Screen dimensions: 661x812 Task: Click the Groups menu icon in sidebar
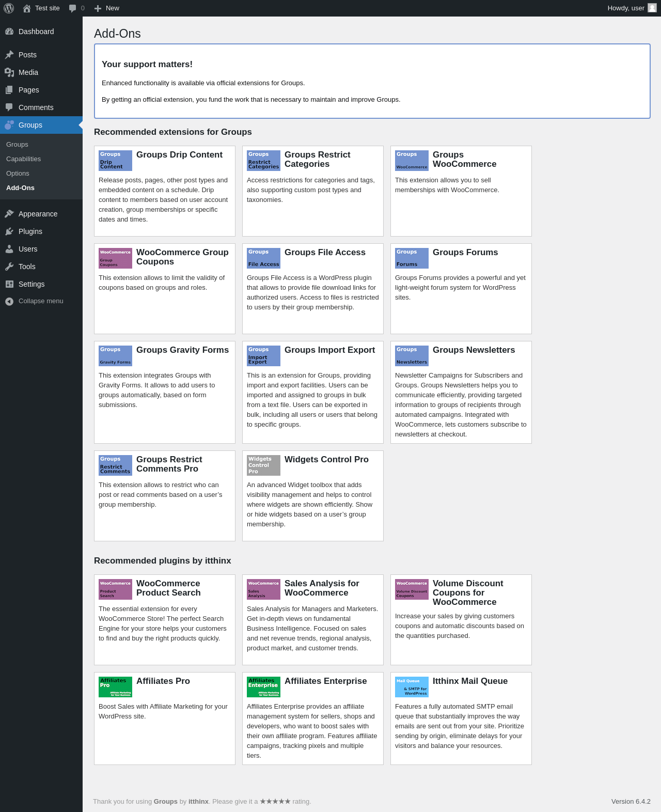coord(9,125)
